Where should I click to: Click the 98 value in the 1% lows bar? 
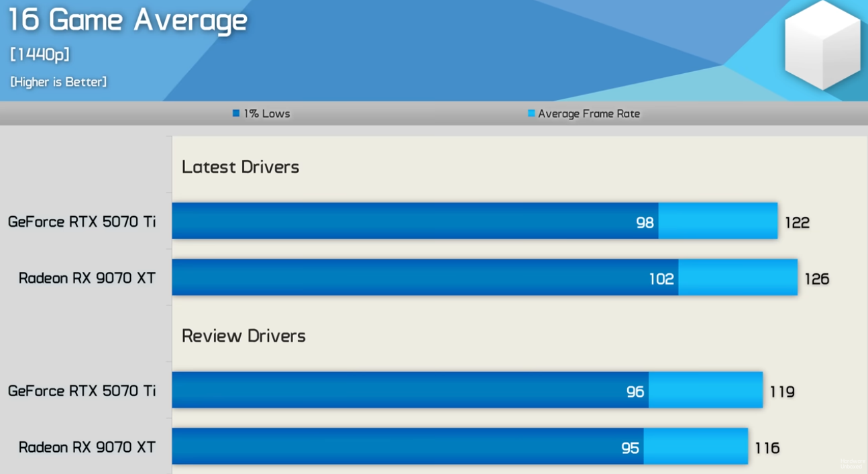[x=645, y=222]
